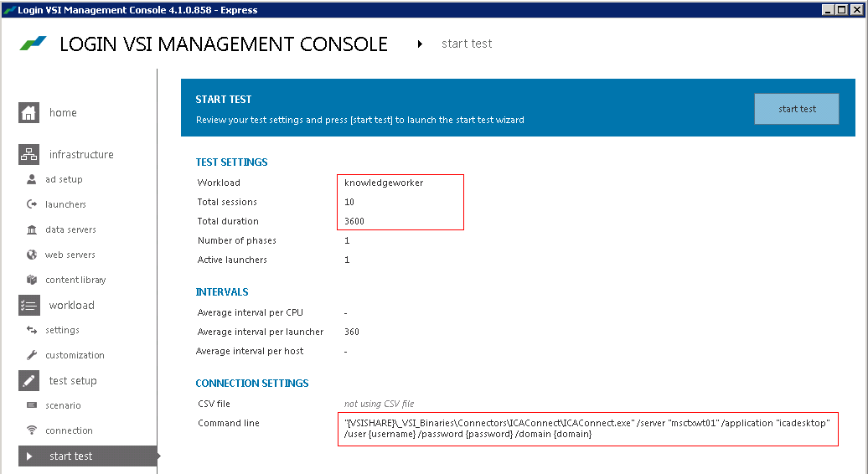Image resolution: width=868 pixels, height=474 pixels.
Task: Click average interval per launcher value 360
Action: point(352,332)
